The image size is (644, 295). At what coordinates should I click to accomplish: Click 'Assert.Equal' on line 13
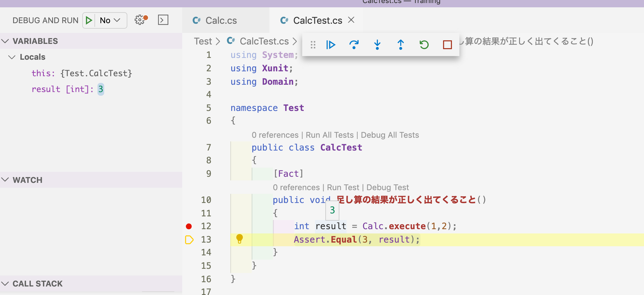[x=325, y=240]
